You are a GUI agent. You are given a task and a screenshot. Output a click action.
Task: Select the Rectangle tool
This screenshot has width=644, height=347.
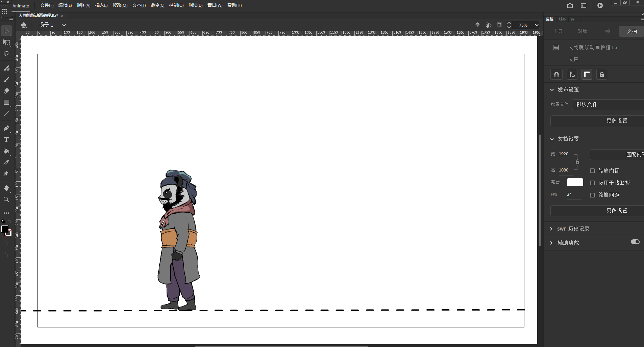pos(6,102)
